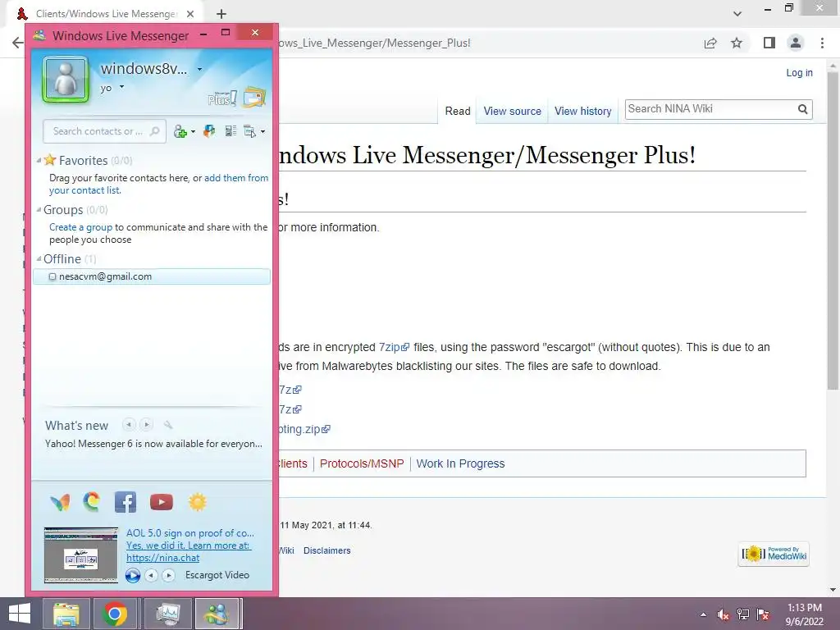840x630 pixels.
Task: Click the colorful C icon tab
Action: [x=92, y=501]
